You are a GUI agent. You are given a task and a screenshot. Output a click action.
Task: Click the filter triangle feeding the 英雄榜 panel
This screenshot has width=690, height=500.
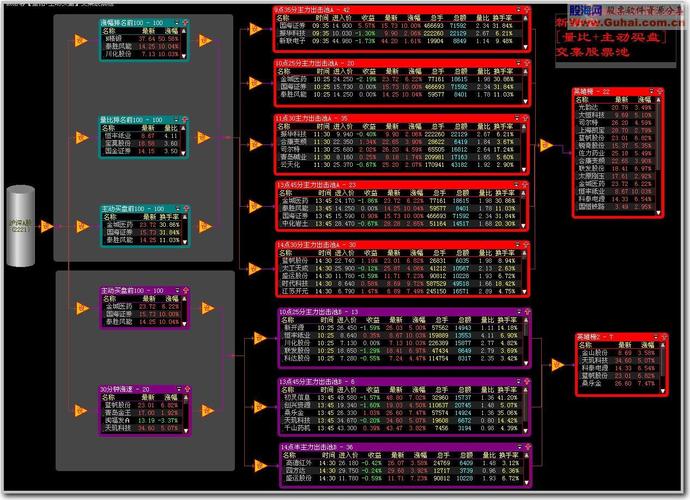tap(546, 144)
